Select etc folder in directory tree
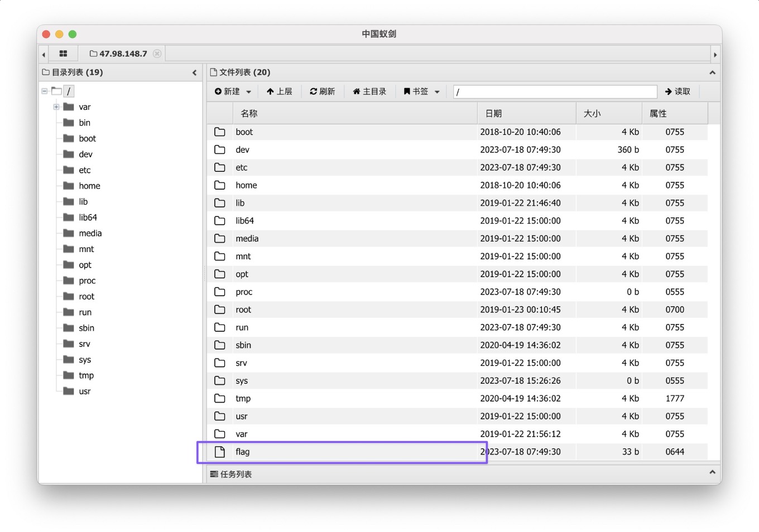Image resolution: width=759 pixels, height=532 pixels. pyautogui.click(x=84, y=170)
